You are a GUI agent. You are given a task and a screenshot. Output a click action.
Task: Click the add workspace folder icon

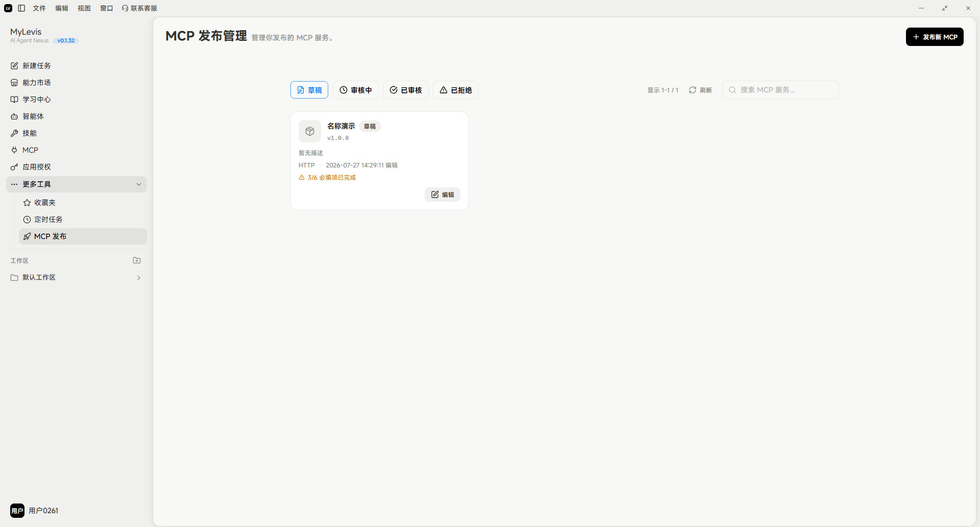tap(137, 260)
